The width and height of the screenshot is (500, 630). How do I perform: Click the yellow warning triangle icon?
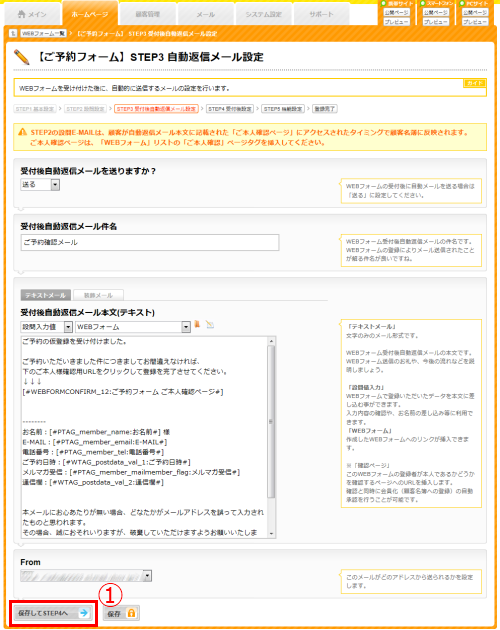(23, 132)
